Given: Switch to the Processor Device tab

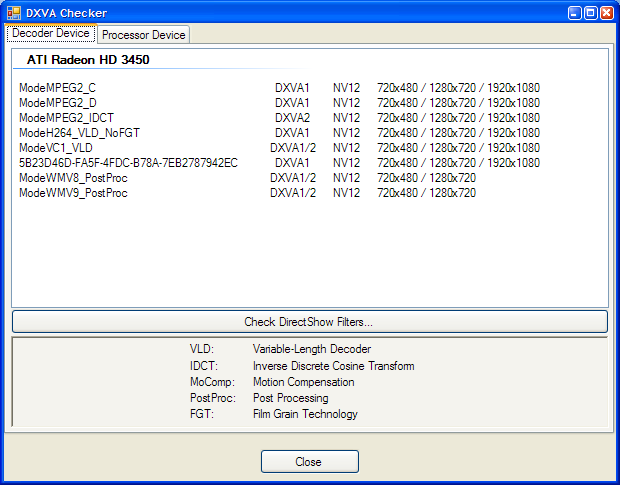Looking at the screenshot, I should (144, 35).
